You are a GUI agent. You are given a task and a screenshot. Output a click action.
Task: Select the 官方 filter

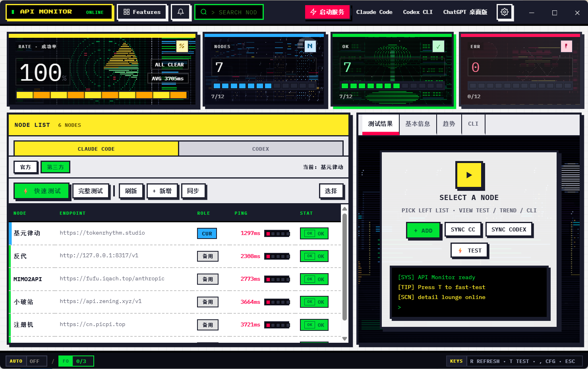25,167
